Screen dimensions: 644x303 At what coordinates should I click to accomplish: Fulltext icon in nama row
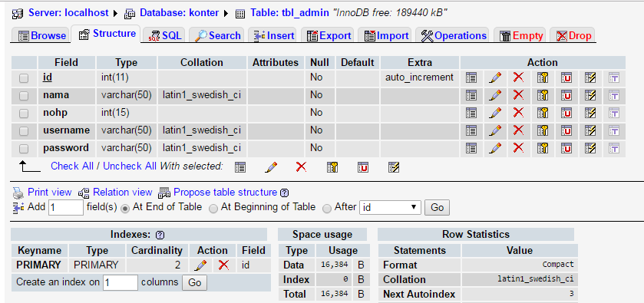click(x=614, y=95)
